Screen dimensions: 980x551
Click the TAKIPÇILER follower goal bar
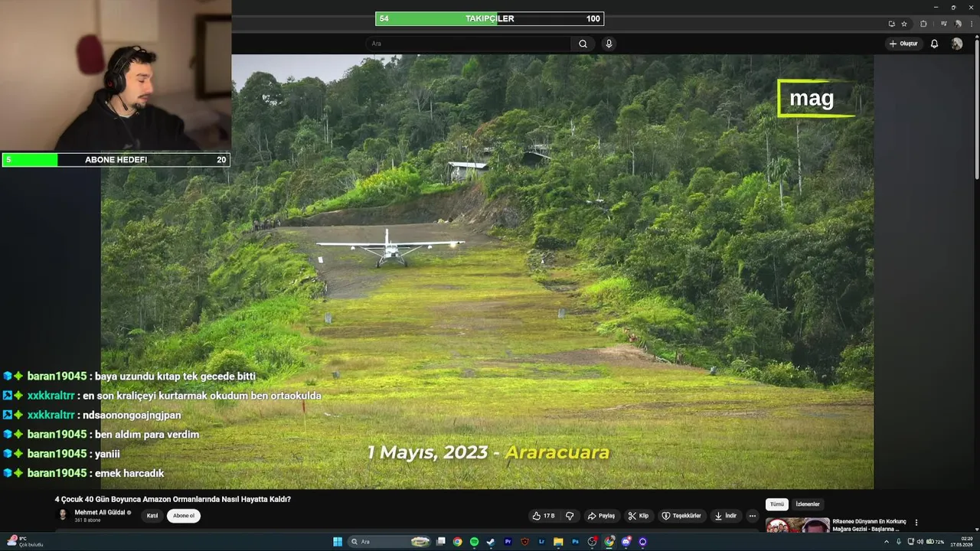(x=489, y=18)
